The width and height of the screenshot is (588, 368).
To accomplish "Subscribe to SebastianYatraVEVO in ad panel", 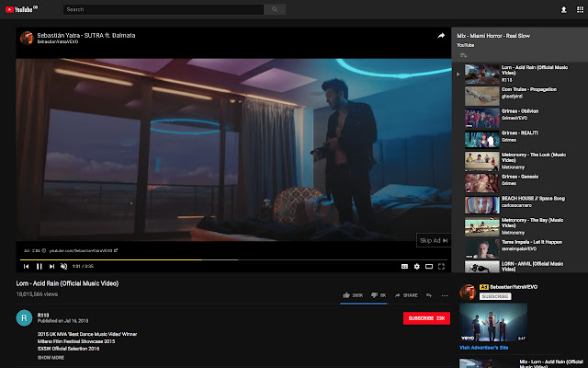I will point(495,296).
